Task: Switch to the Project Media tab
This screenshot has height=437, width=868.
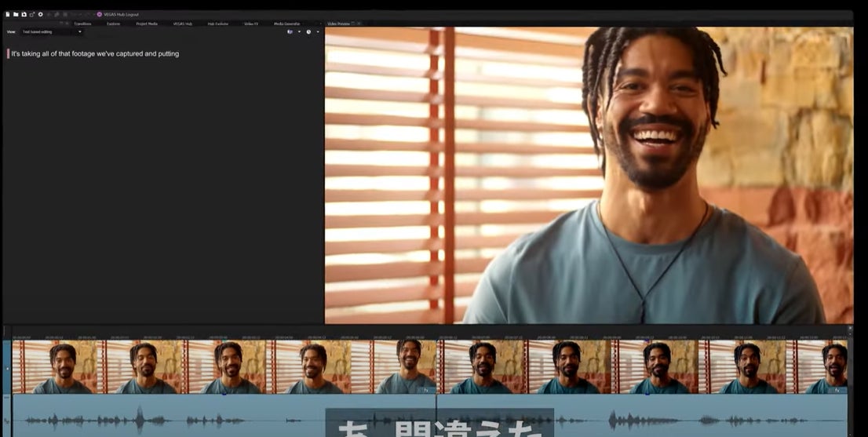Action: (x=147, y=24)
